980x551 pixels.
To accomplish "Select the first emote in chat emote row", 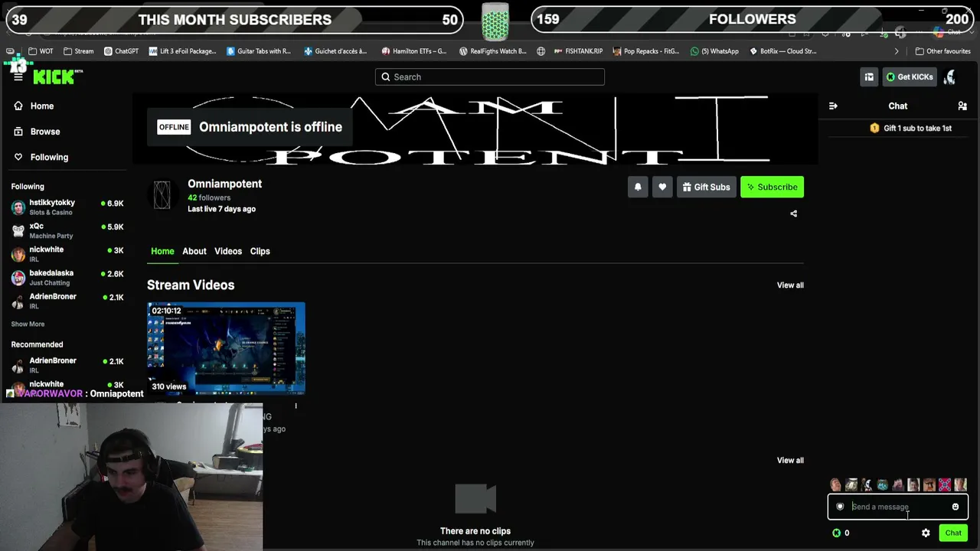I will pyautogui.click(x=835, y=484).
